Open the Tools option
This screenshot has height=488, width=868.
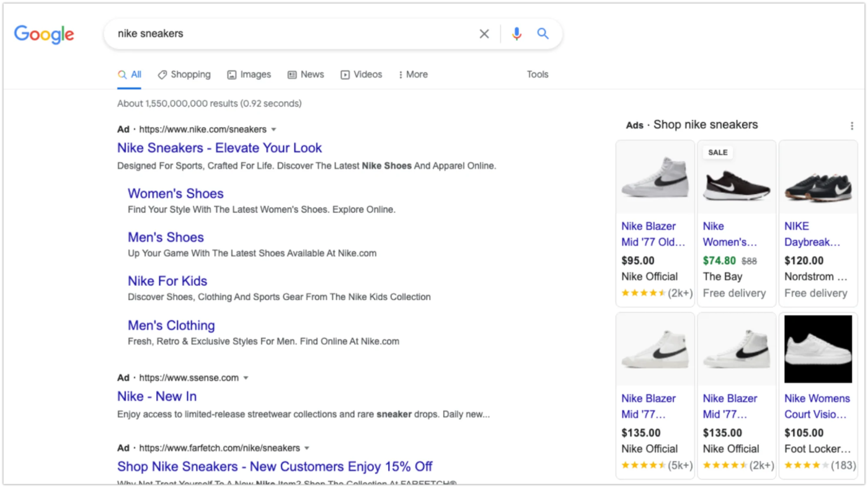pos(538,74)
